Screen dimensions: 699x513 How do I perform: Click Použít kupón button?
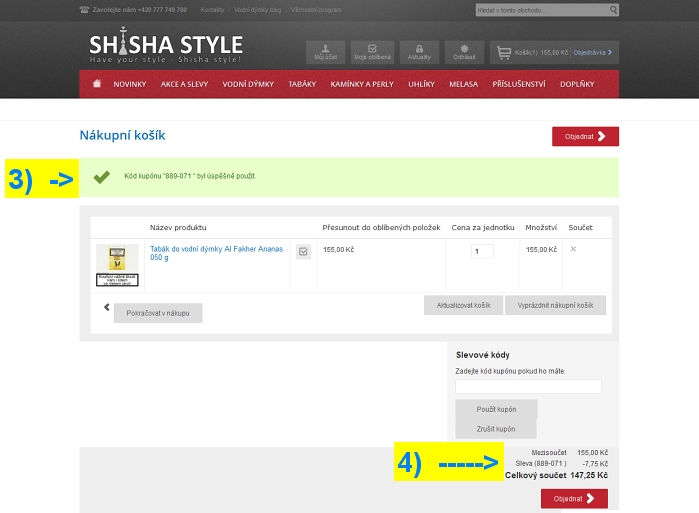pyautogui.click(x=496, y=409)
